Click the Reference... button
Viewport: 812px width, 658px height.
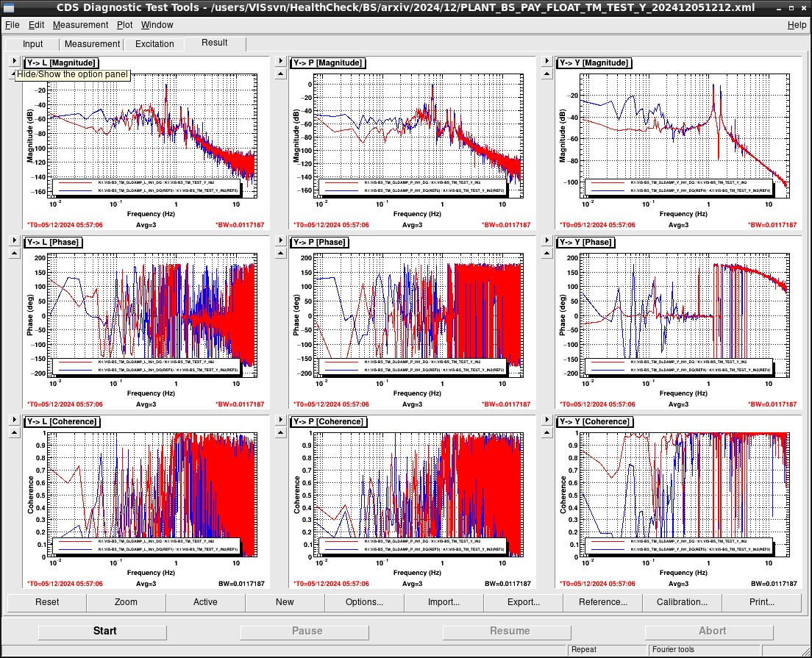[x=603, y=602]
